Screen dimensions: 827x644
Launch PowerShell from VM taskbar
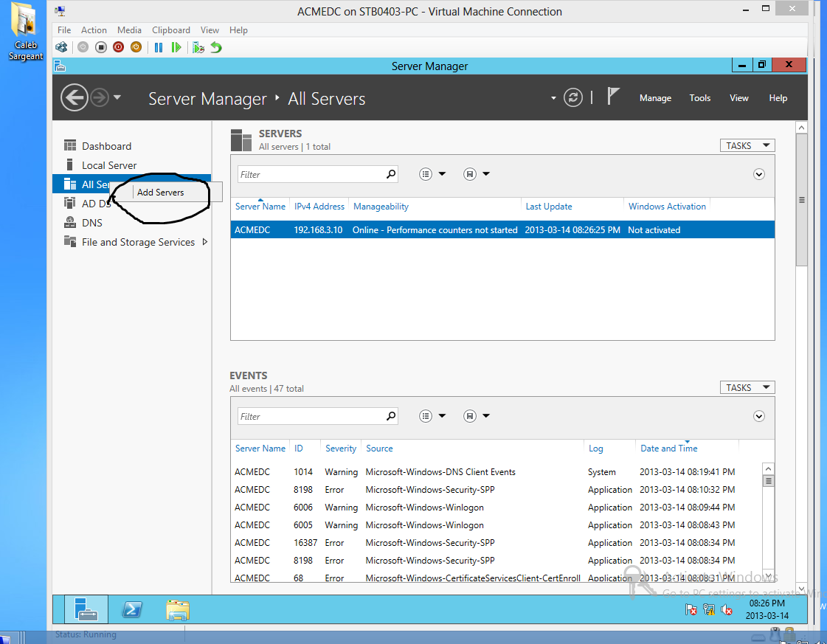[x=132, y=610]
